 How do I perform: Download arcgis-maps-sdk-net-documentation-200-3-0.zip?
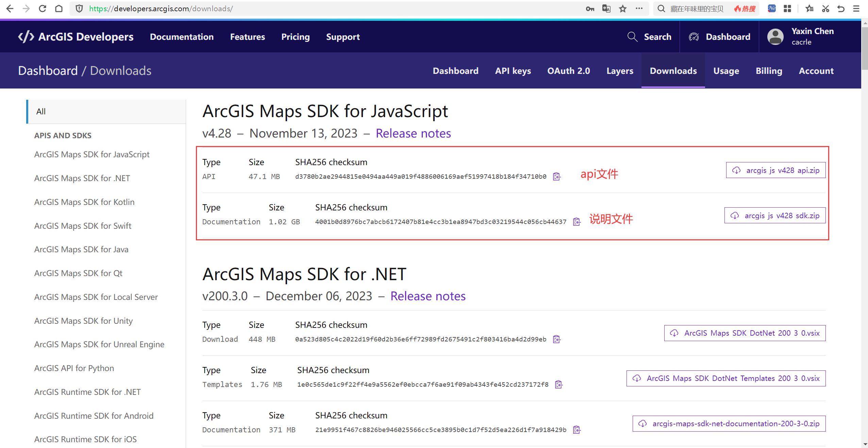(729, 423)
